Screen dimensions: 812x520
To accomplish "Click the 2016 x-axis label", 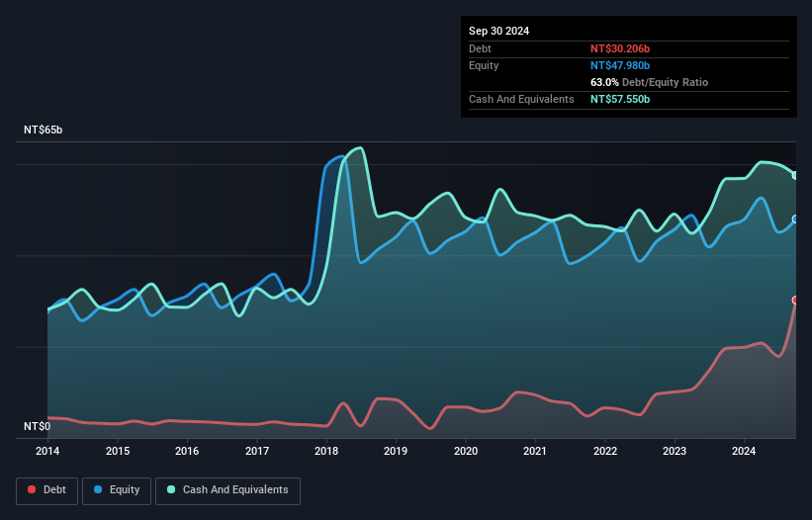I will pos(187,451).
